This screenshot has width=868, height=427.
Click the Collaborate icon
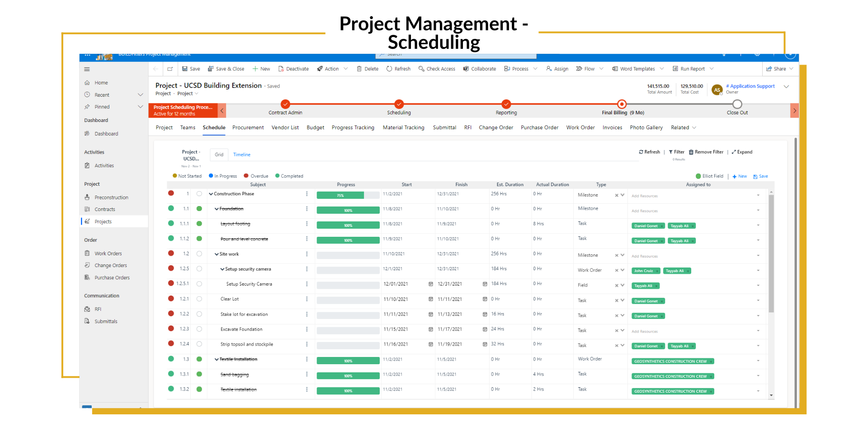466,69
